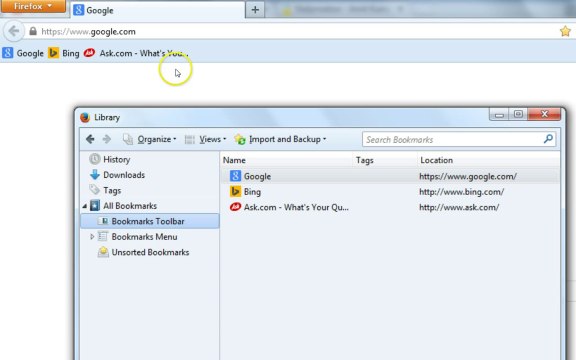Click the http://www.bing.com/ location cell
576x360 pixels.
click(x=461, y=192)
